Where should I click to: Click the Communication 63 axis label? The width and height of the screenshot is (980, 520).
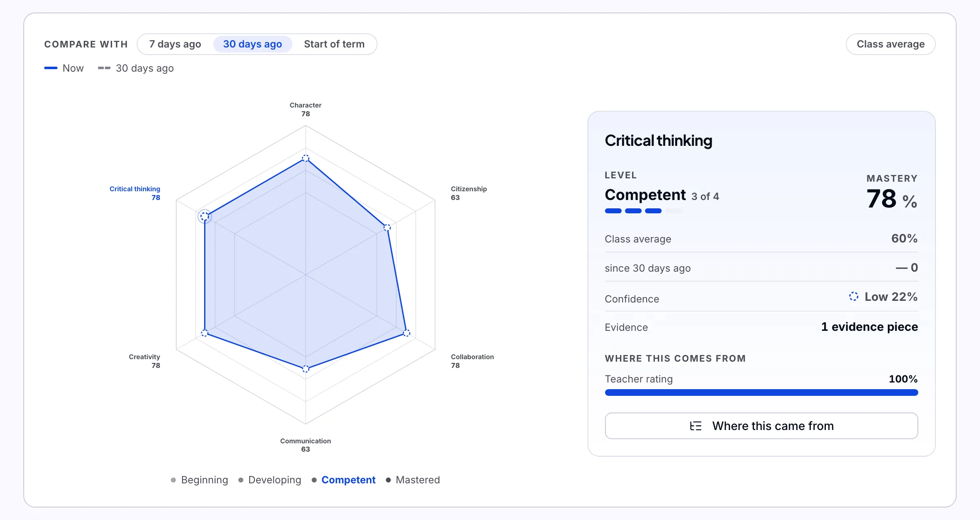[x=305, y=445]
